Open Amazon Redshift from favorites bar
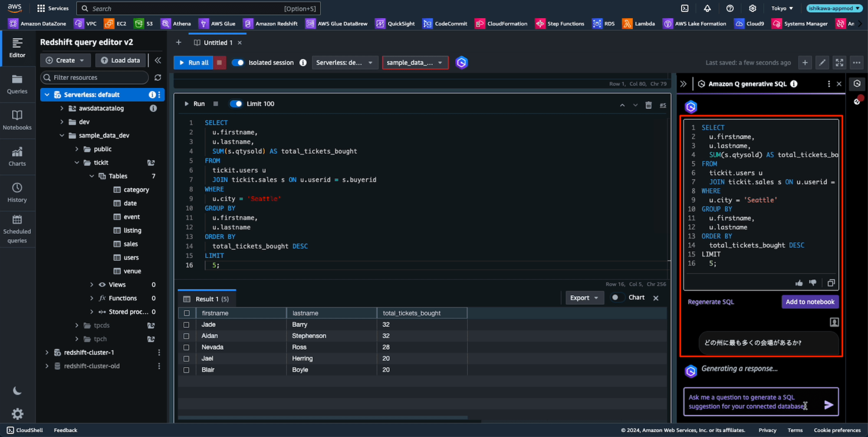The image size is (868, 437). (271, 23)
